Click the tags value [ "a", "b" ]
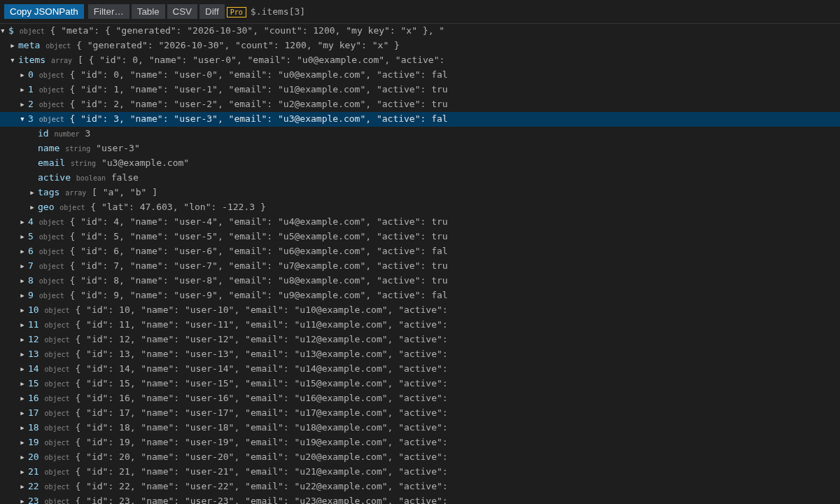The width and height of the screenshot is (840, 504). pos(125,192)
